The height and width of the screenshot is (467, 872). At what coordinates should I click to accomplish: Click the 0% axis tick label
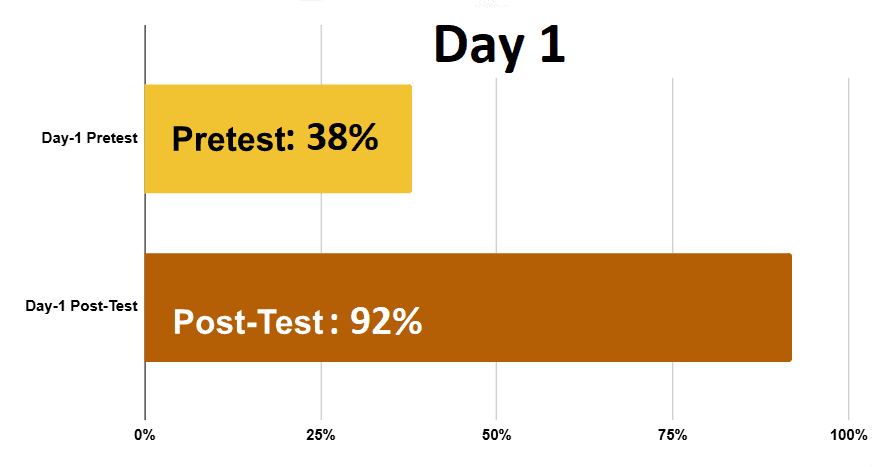(x=145, y=435)
